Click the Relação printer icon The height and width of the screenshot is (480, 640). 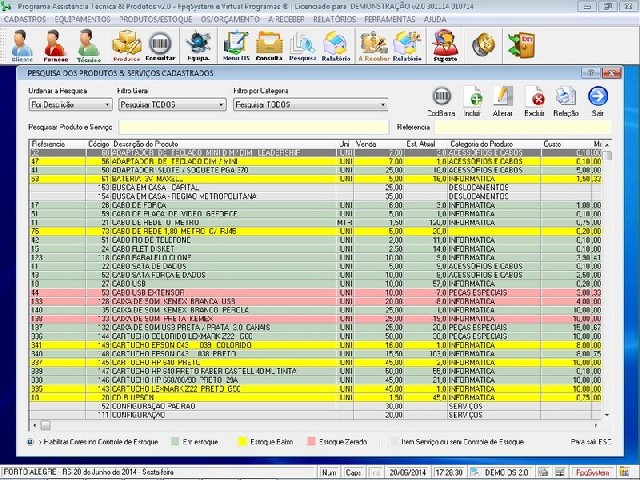pyautogui.click(x=566, y=101)
